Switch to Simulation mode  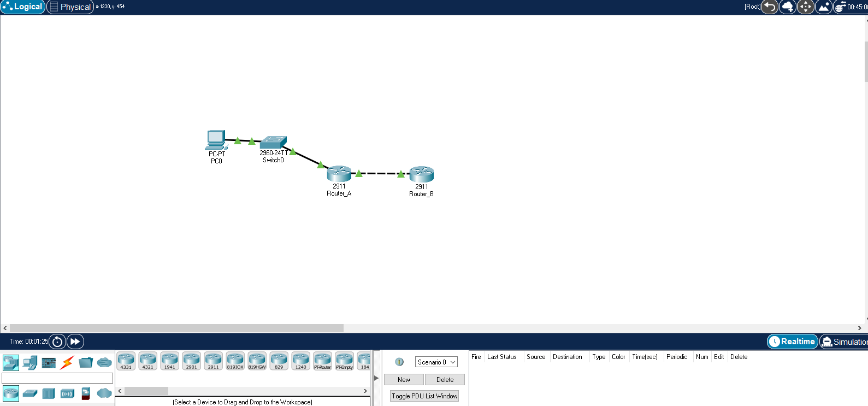click(x=845, y=342)
